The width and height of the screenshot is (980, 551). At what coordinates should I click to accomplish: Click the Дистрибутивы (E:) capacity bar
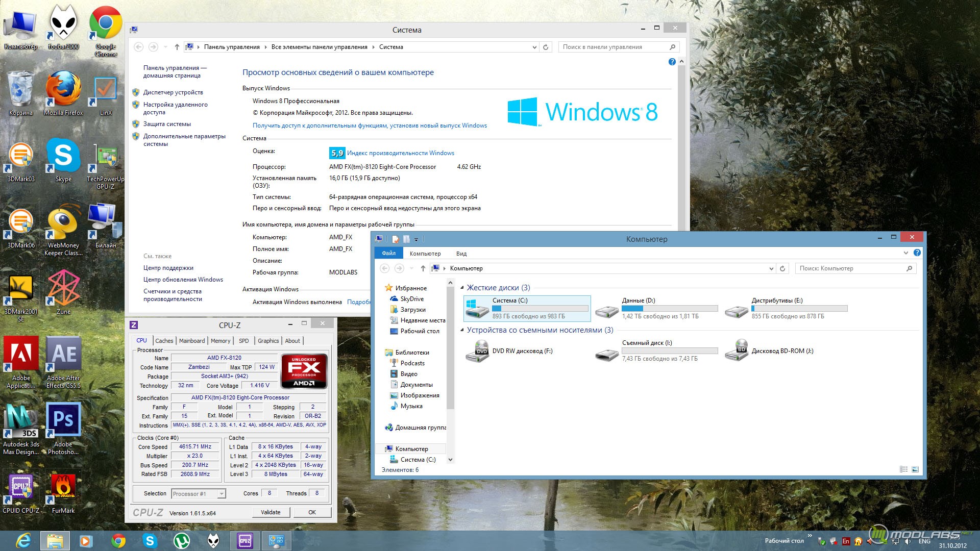[x=799, y=308]
